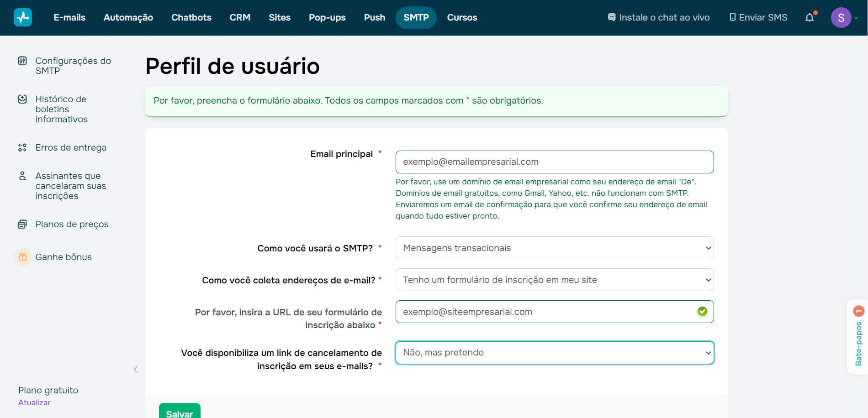The height and width of the screenshot is (418, 868).
Task: Click the 'Perfil de usuário' heading
Action: 233,66
